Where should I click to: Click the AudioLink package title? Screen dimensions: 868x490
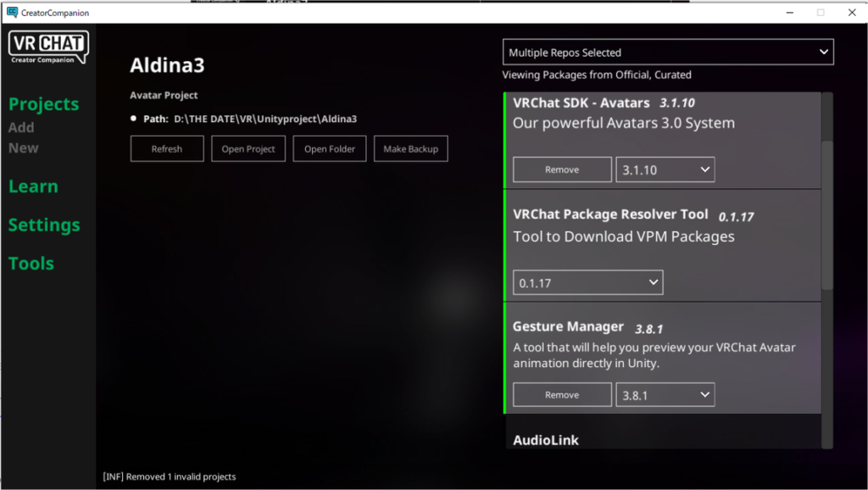(546, 440)
